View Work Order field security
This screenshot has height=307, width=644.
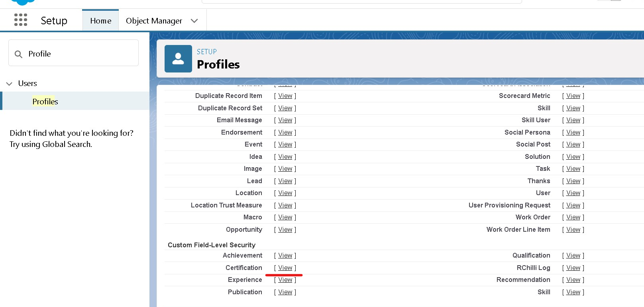tap(573, 217)
